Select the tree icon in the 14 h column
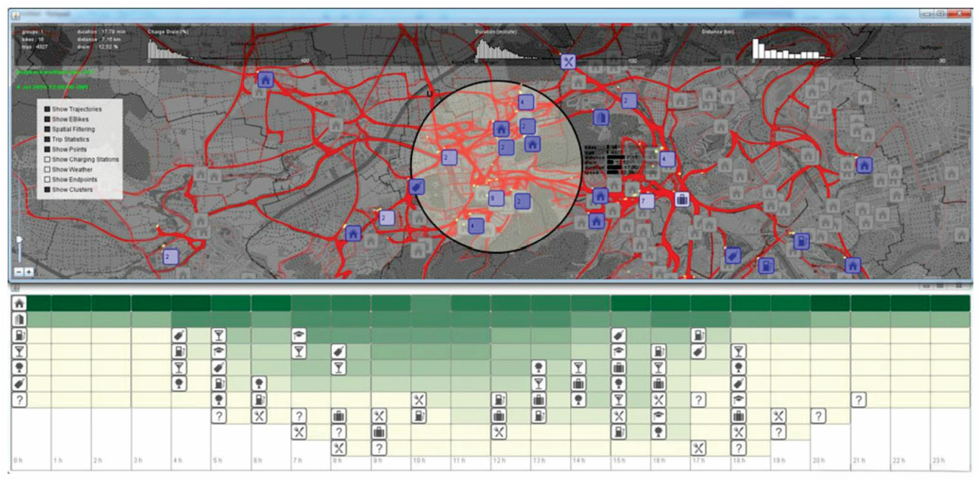This screenshot has width=980, height=486. (578, 399)
